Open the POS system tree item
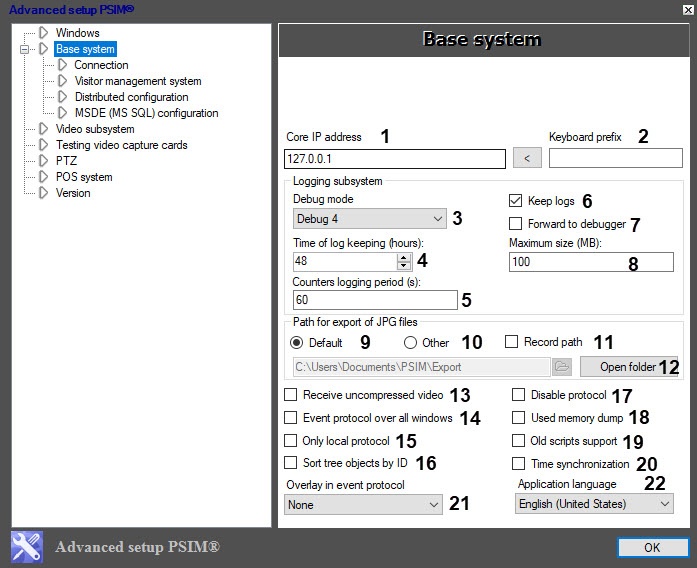The height and width of the screenshot is (568, 697). tap(84, 177)
